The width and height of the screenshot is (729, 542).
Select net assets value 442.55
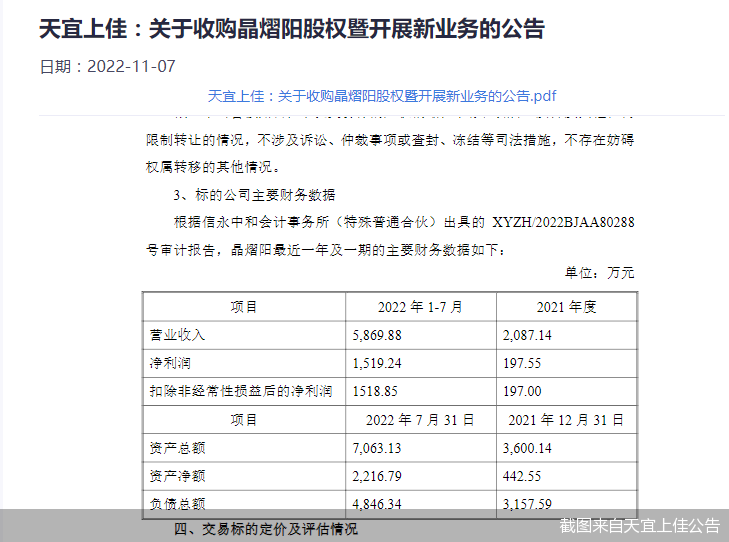tap(522, 476)
